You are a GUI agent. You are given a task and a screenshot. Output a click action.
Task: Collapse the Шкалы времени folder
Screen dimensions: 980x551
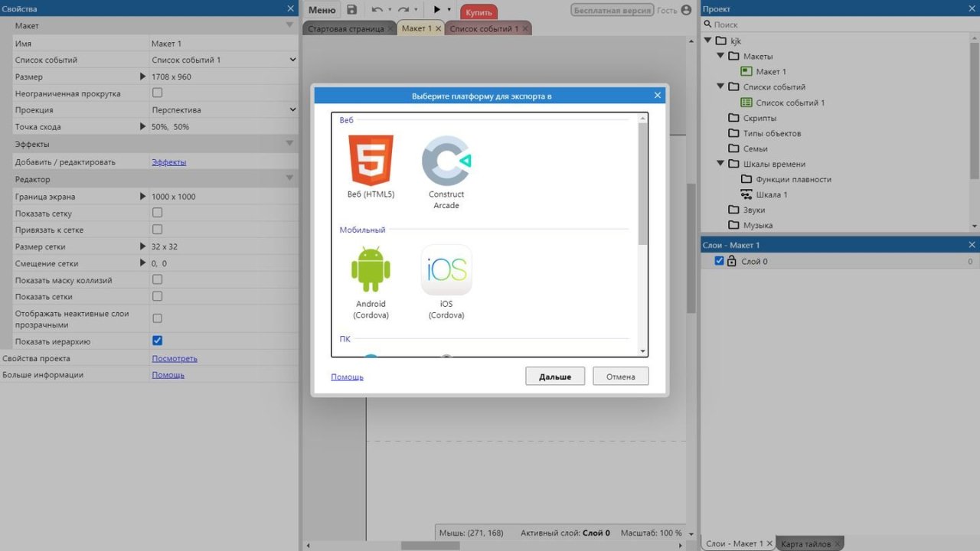coord(720,164)
